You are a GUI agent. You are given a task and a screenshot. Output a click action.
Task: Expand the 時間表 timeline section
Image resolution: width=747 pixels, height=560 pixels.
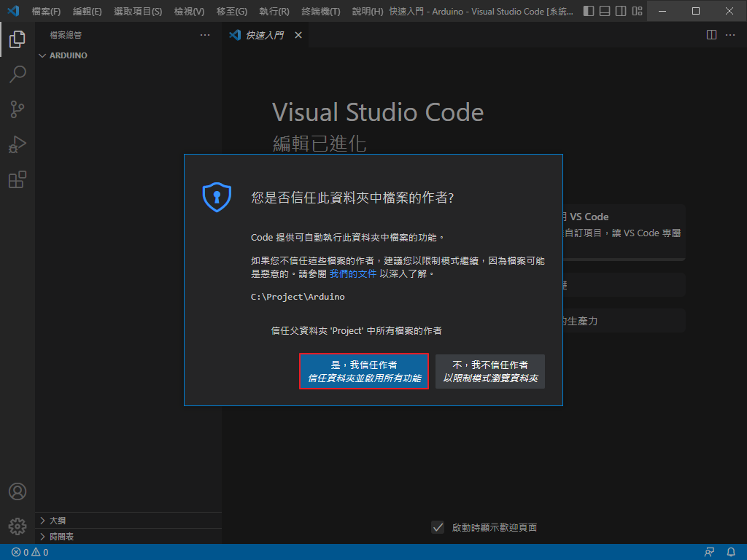[61, 536]
